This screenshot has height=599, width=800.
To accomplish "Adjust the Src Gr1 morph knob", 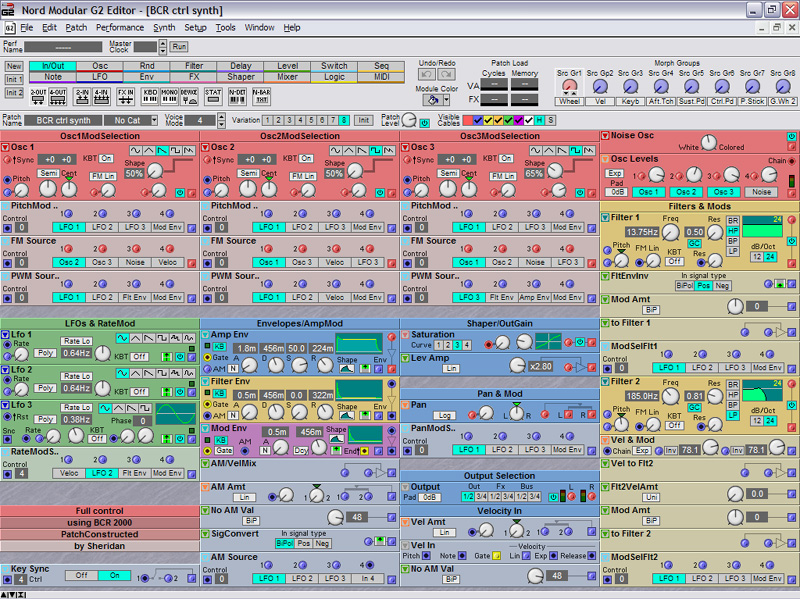I will point(569,86).
